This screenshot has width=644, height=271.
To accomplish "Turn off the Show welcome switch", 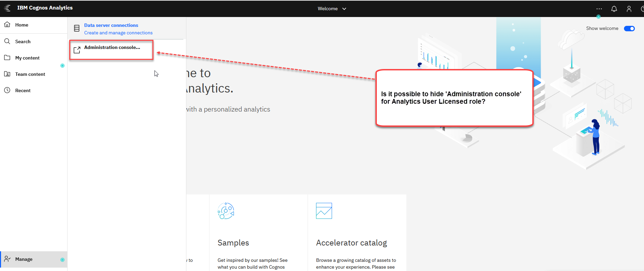I will pyautogui.click(x=629, y=29).
